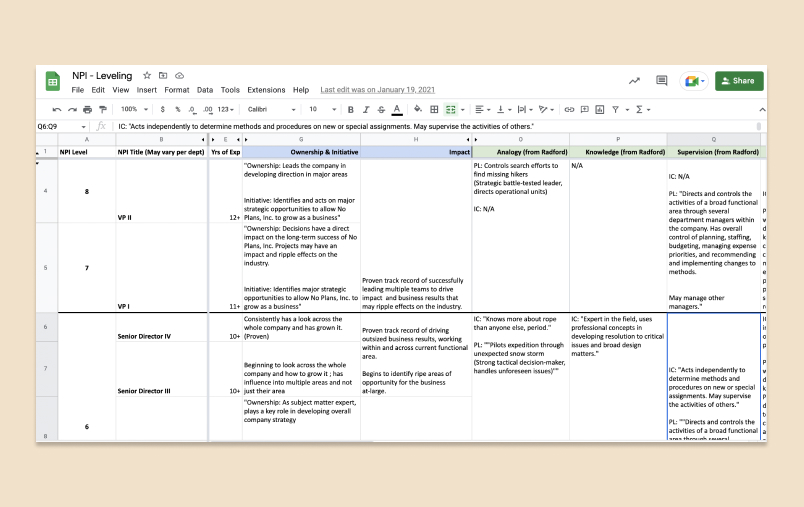Open text rotation dropdown
Viewport: 804px width, 507px height.
547,109
